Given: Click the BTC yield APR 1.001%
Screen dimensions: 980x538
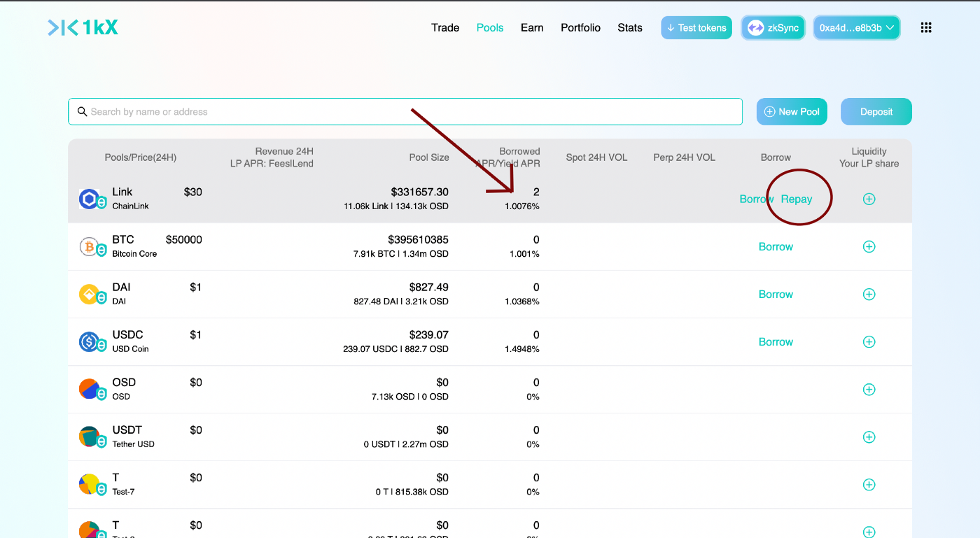Looking at the screenshot, I should pyautogui.click(x=524, y=254).
